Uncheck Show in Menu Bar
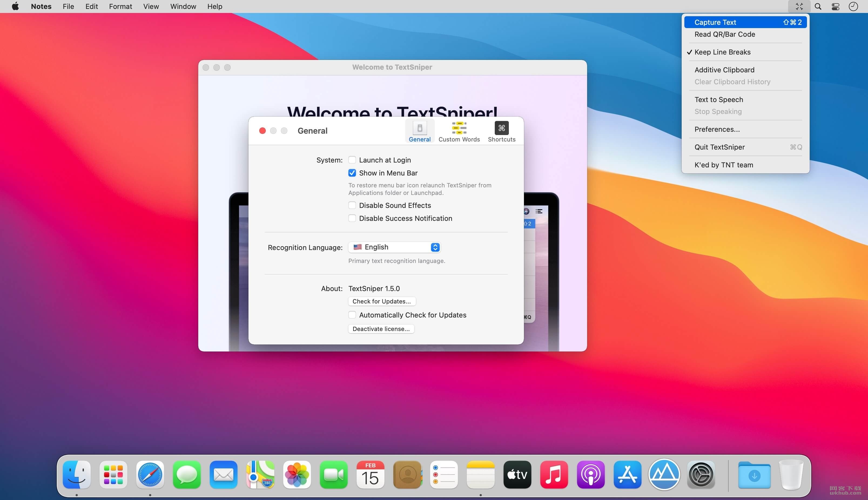This screenshot has width=868, height=500. point(352,173)
